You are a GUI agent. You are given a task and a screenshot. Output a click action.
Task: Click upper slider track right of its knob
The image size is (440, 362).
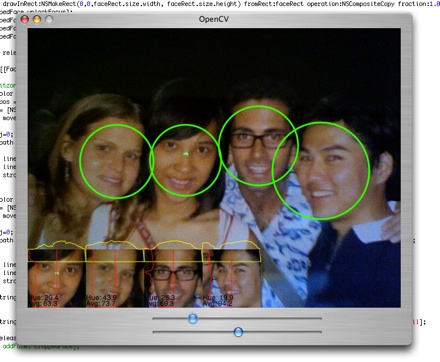[260, 318]
